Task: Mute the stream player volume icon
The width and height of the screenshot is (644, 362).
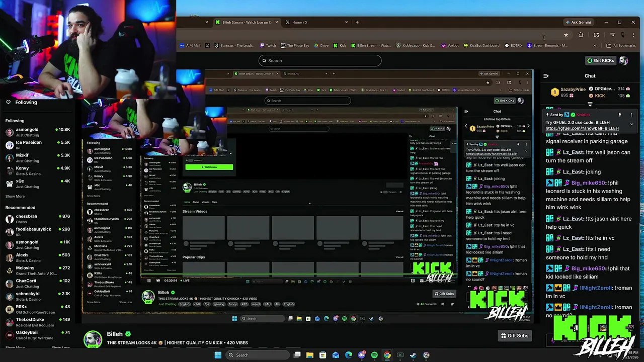Action: click(x=158, y=281)
